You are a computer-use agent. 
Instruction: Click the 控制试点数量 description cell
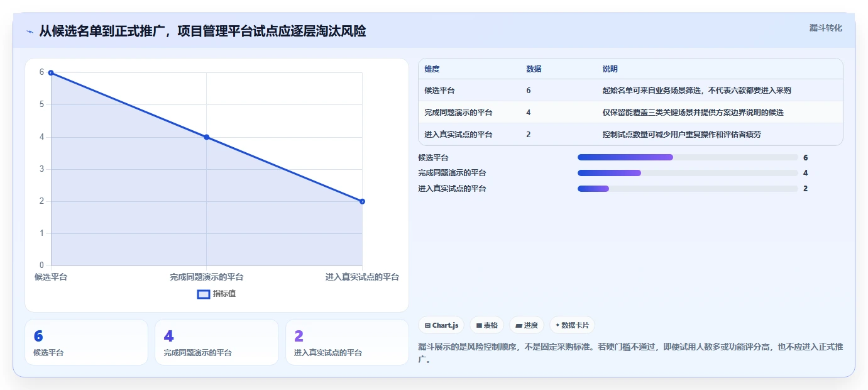tap(681, 135)
